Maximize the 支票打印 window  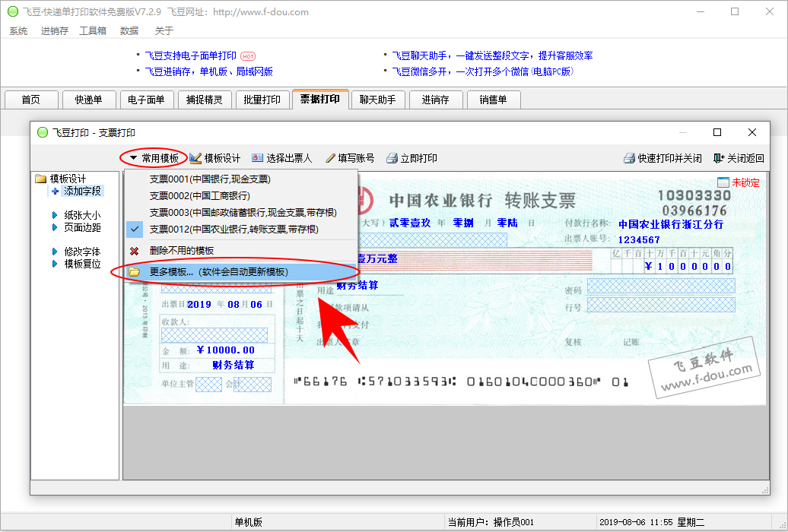point(717,132)
